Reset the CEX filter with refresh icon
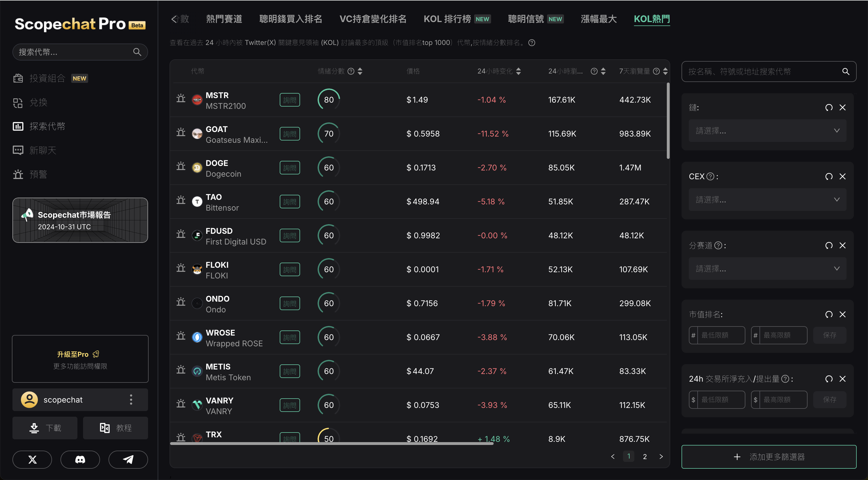Image resolution: width=868 pixels, height=480 pixels. point(828,177)
